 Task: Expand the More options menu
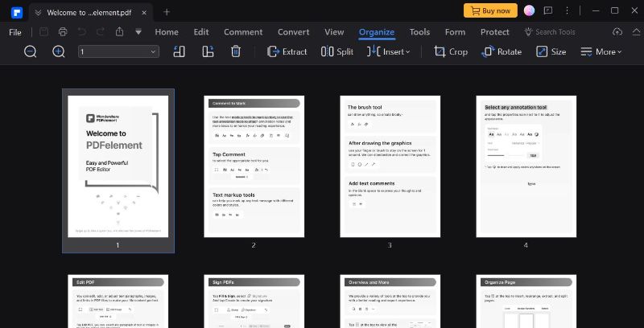601,51
